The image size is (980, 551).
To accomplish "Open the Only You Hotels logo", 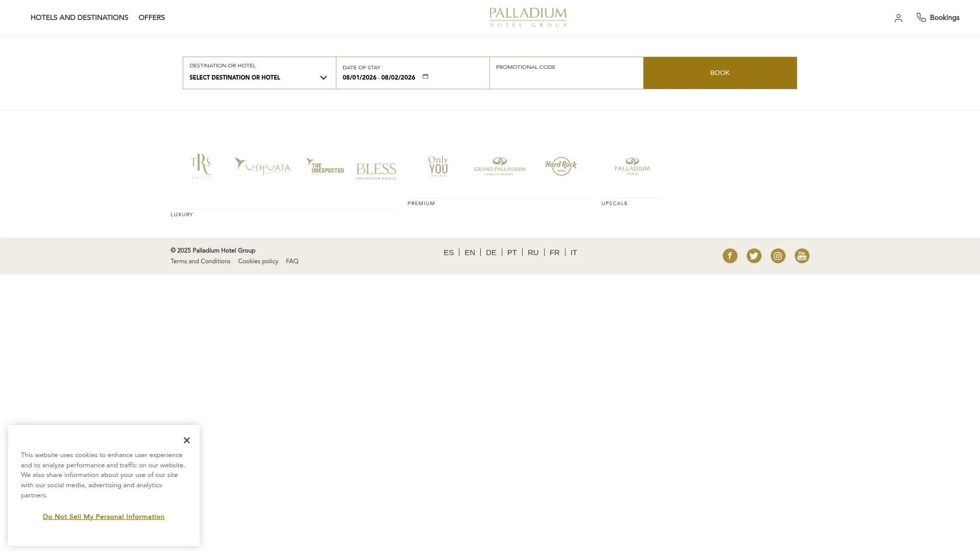I will tap(438, 166).
